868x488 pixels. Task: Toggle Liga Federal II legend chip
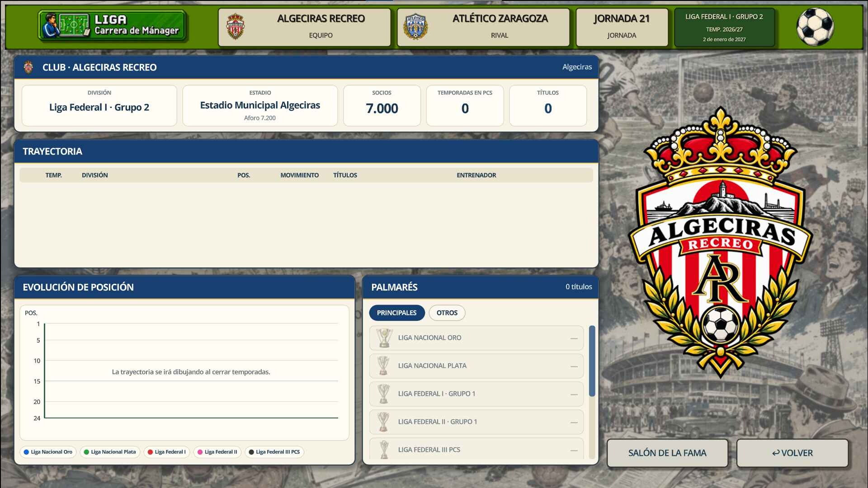pyautogui.click(x=217, y=452)
